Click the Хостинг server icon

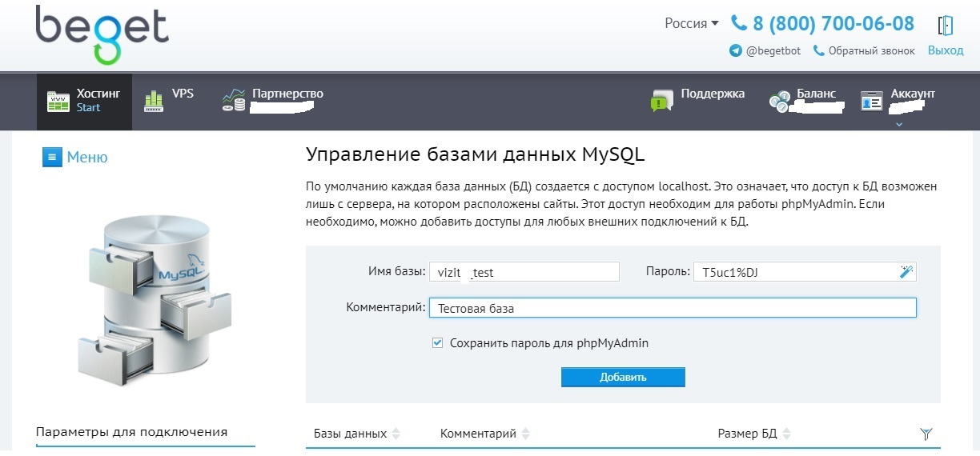(58, 102)
